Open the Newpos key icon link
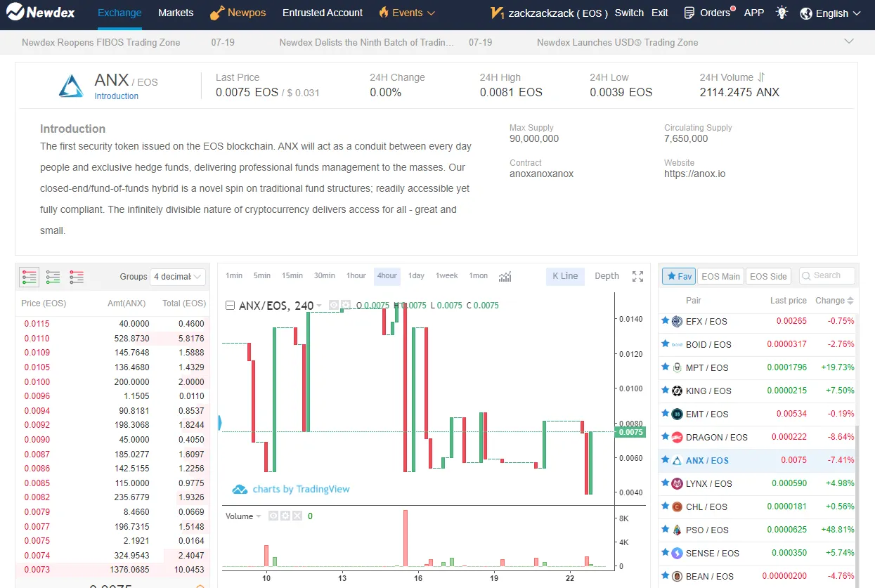The width and height of the screenshot is (875, 588). point(216,13)
